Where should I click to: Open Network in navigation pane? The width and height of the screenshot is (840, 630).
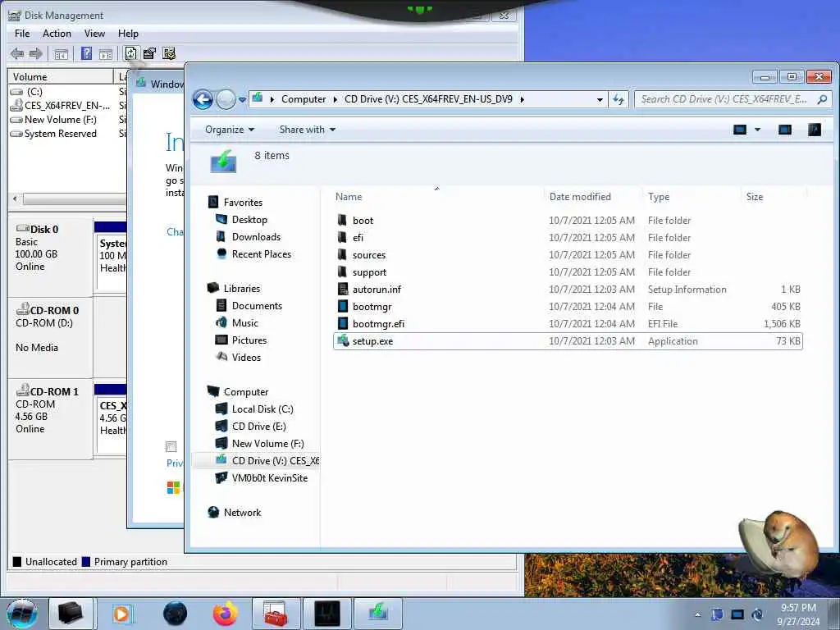[235, 513]
